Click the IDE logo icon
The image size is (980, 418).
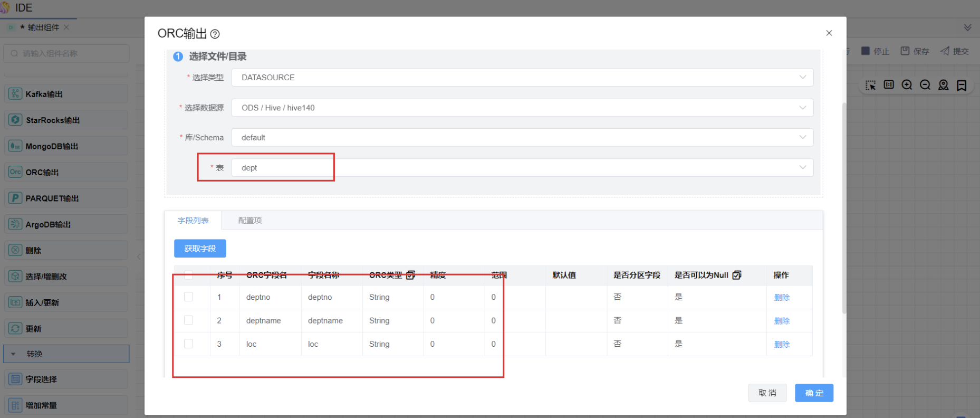click(x=5, y=7)
